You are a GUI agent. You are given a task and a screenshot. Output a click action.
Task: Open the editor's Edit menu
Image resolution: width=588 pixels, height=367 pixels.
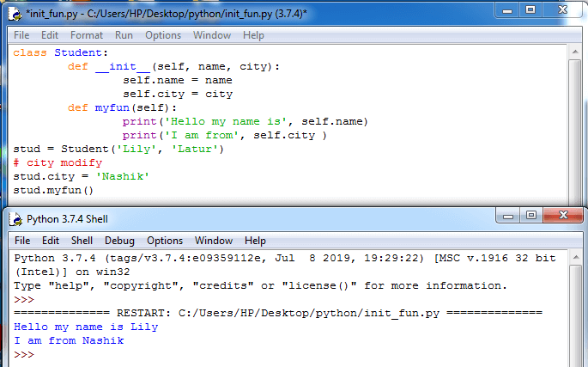click(50, 35)
